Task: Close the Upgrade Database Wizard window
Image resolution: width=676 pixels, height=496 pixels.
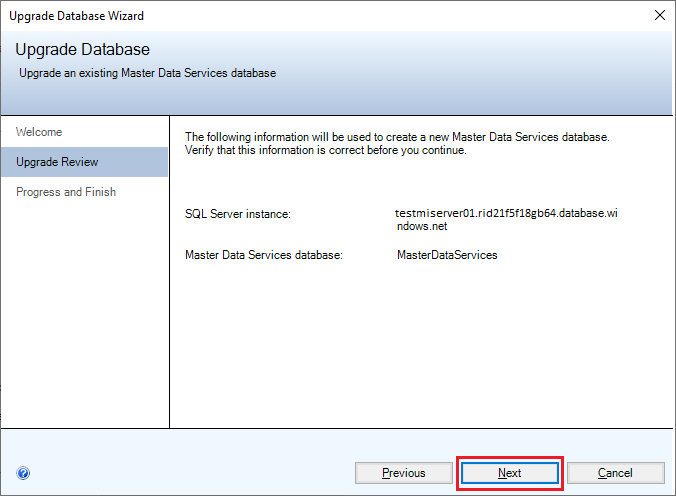Action: coord(659,15)
